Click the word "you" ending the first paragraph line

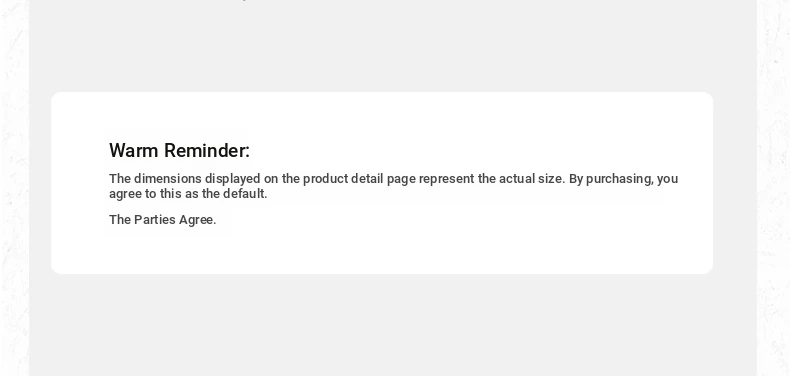(x=668, y=180)
